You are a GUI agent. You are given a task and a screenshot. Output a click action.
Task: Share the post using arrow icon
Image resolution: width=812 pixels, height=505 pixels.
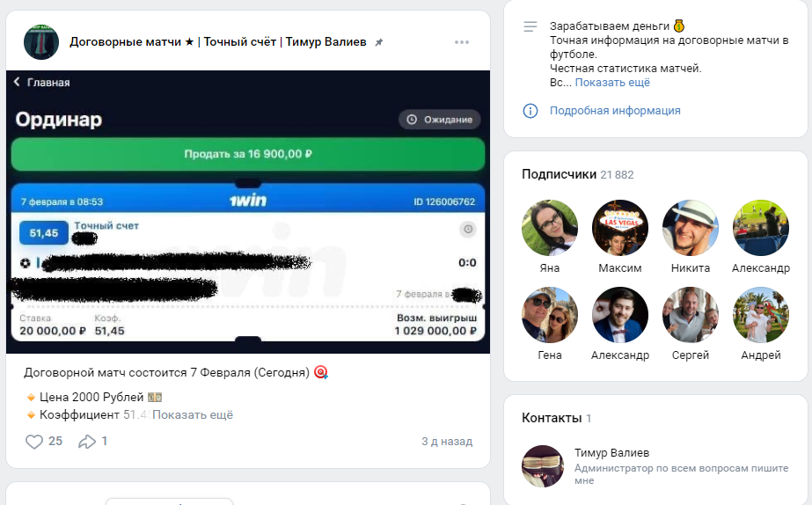point(87,442)
